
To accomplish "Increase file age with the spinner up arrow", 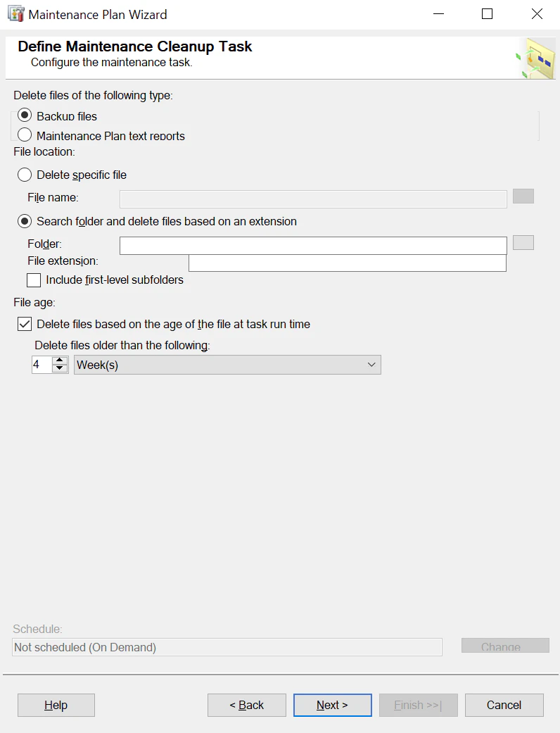I will [x=59, y=360].
